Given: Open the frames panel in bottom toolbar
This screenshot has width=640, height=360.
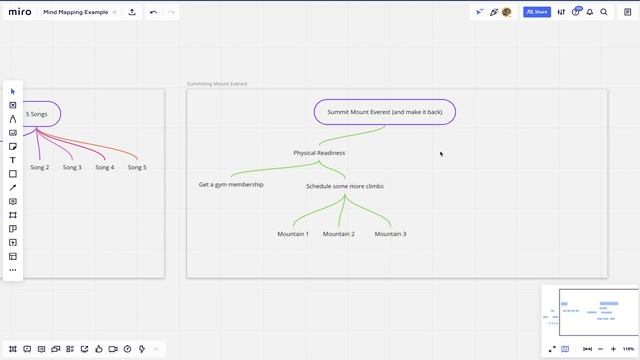Looking at the screenshot, I should tap(13, 349).
